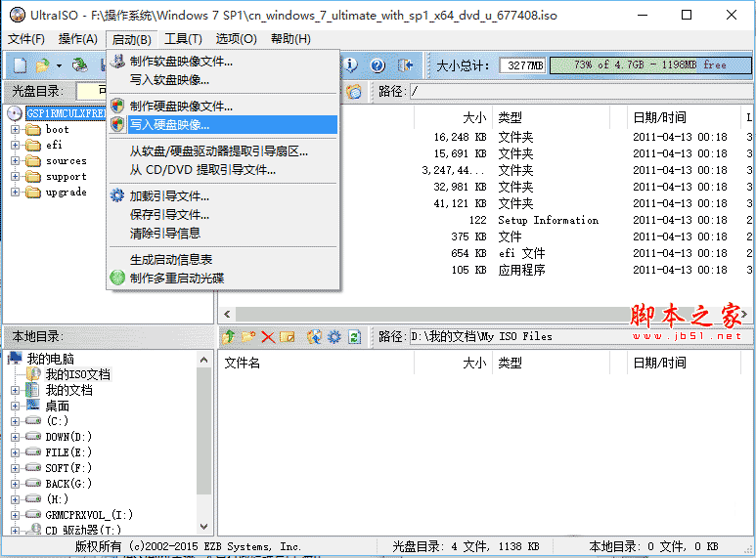Expand the boot folder in disc tree

point(15,130)
